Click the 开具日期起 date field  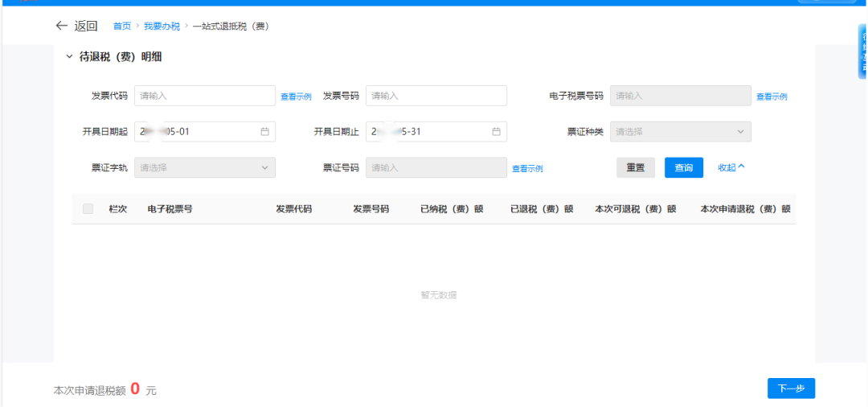click(205, 132)
